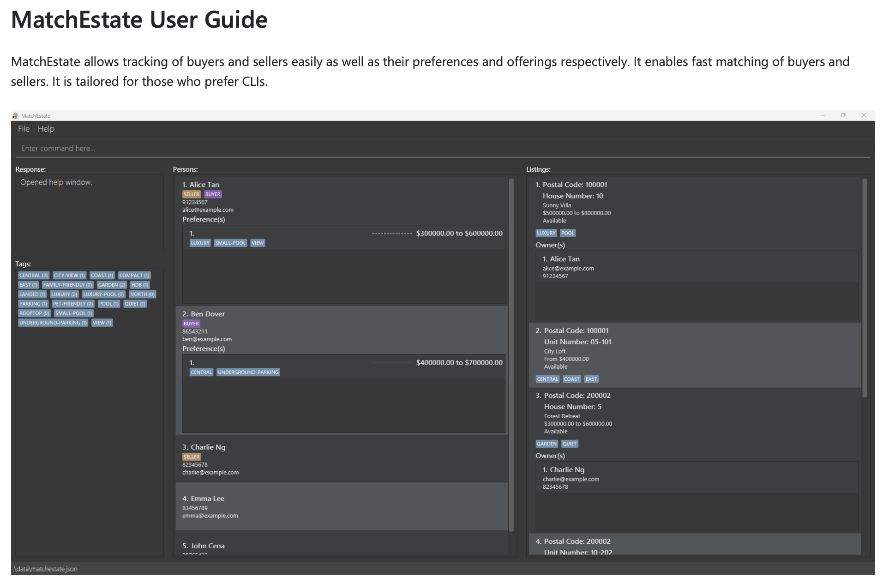Open the File menu
Screen dimensions: 889x588
coord(24,129)
